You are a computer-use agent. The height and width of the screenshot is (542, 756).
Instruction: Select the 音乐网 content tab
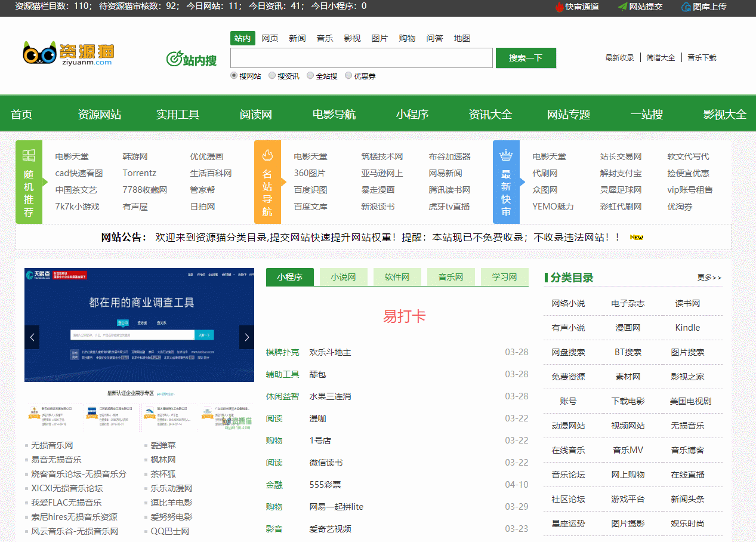[451, 277]
